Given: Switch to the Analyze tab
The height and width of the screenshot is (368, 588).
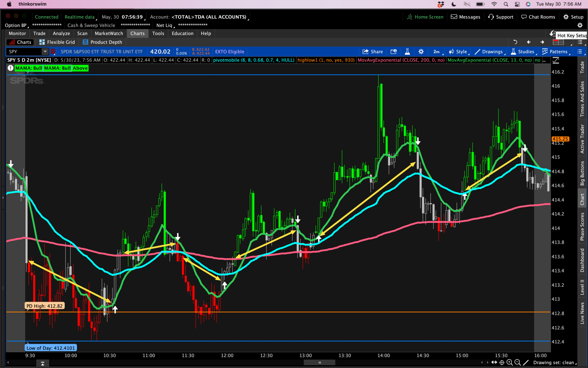Looking at the screenshot, I should 61,33.
